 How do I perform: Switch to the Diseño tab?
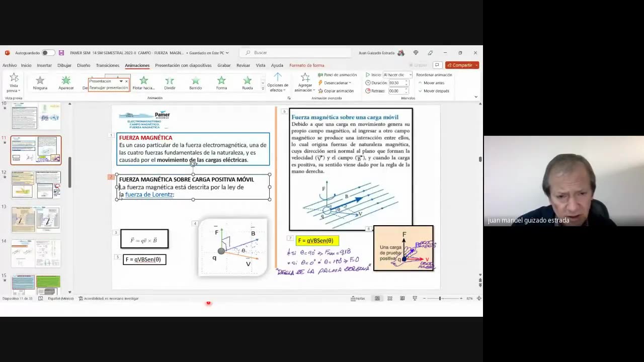[84, 65]
